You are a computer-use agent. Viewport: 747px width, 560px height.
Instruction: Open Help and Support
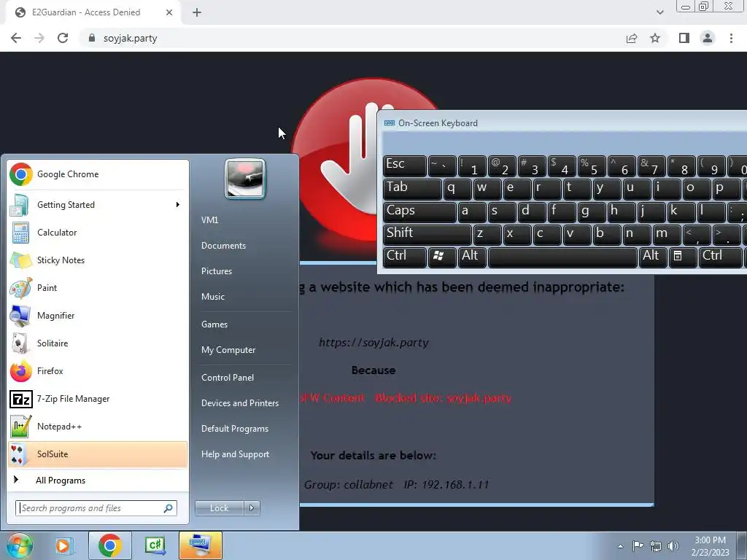[235, 454]
